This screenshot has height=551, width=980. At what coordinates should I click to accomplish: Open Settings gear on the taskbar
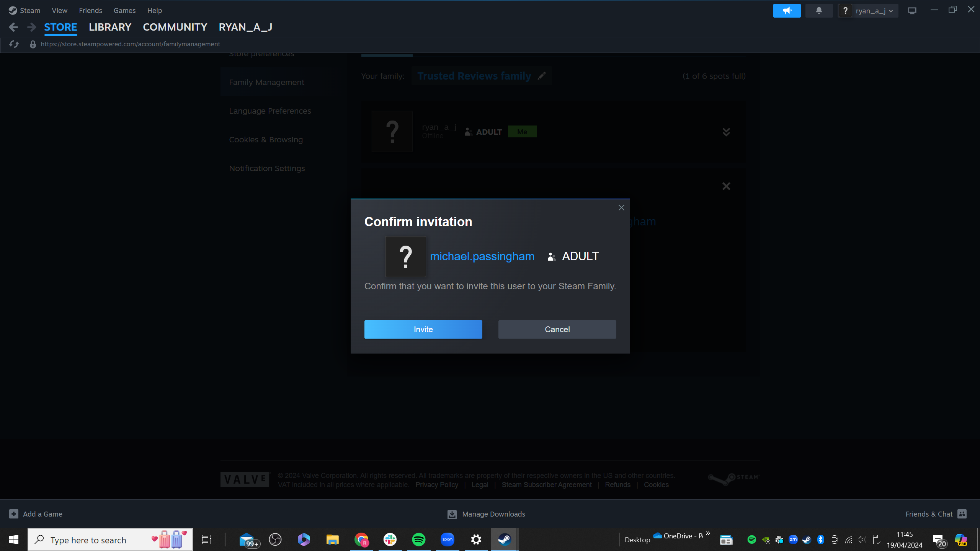(x=476, y=540)
